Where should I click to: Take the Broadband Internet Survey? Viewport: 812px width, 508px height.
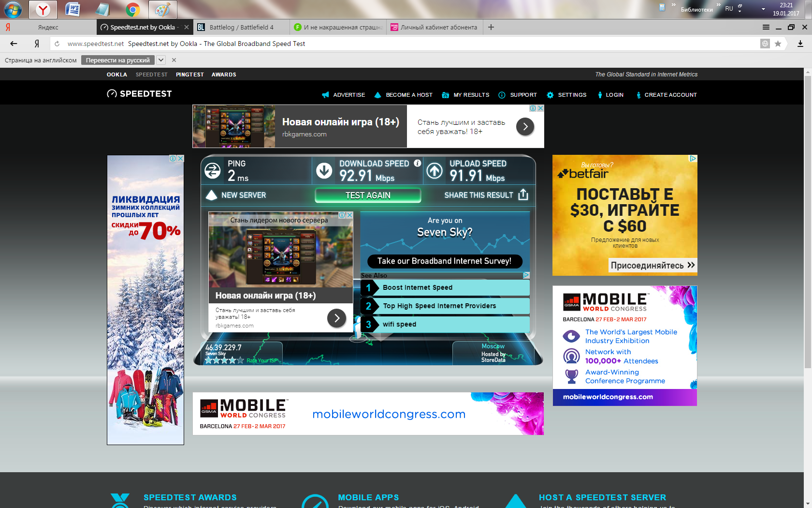tap(445, 261)
